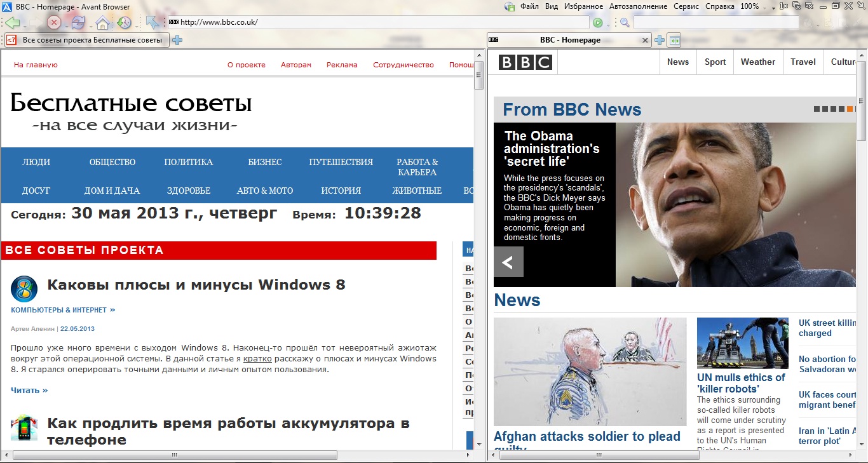Click the Avant Browser logo in title bar
Image resolution: width=868 pixels, height=463 pixels.
pyautogui.click(x=6, y=6)
